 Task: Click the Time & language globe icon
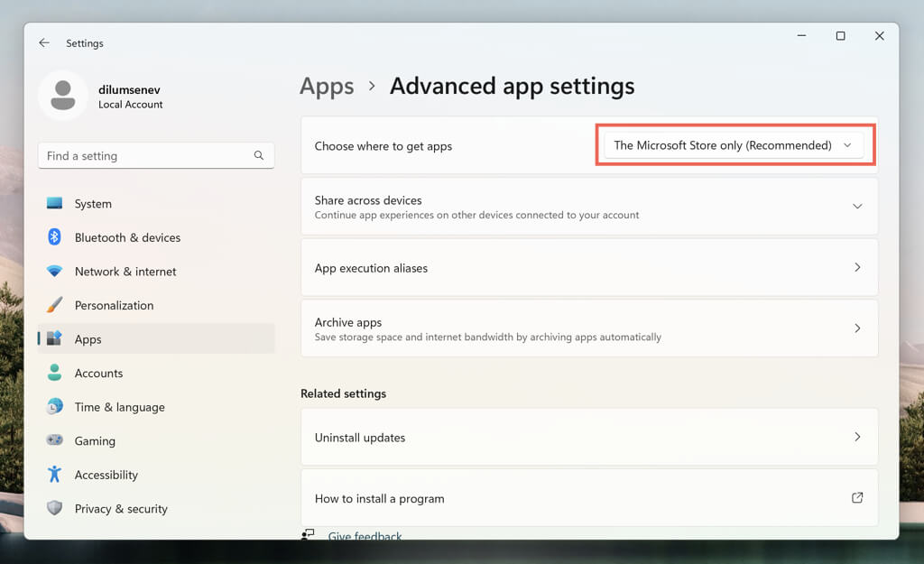pyautogui.click(x=55, y=407)
